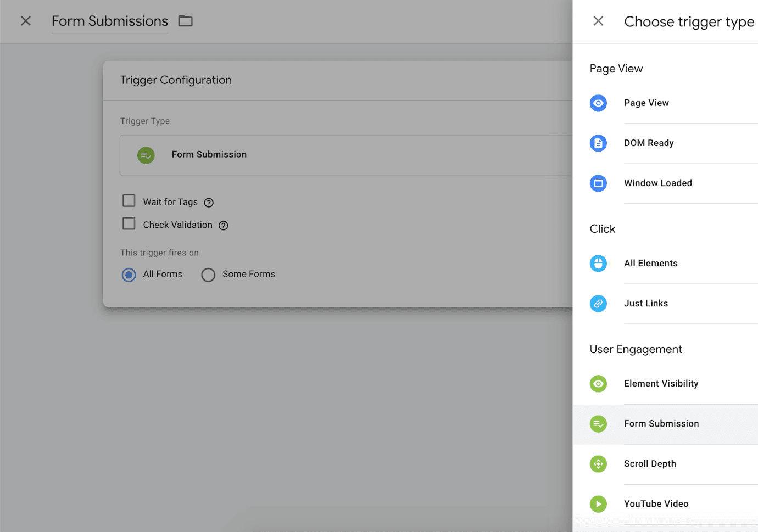
Task: Click the Page View section heading
Action: point(616,69)
